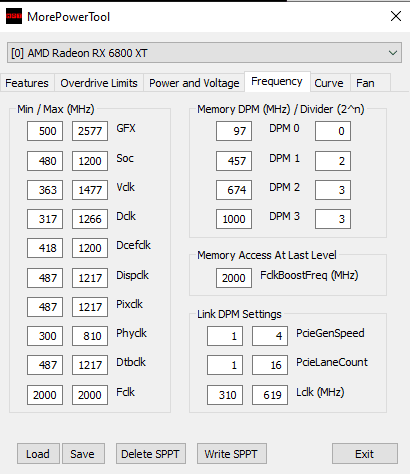This screenshot has height=474, width=410.
Task: Go to the Curve tab
Action: coord(329,83)
